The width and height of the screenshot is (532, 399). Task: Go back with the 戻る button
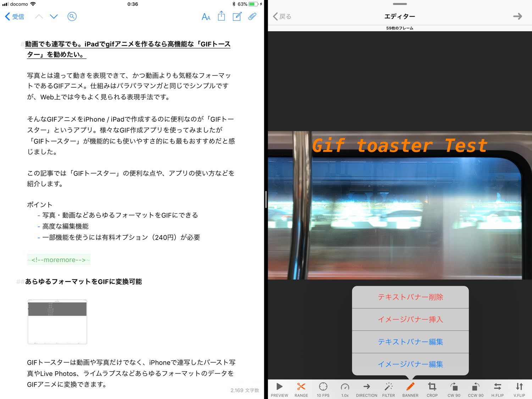[x=282, y=16]
